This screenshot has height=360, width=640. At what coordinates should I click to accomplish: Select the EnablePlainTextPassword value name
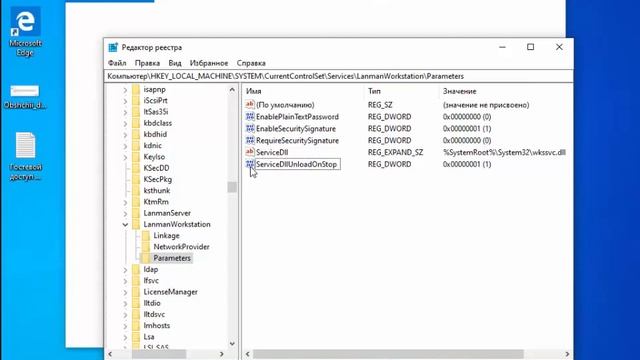tap(297, 117)
